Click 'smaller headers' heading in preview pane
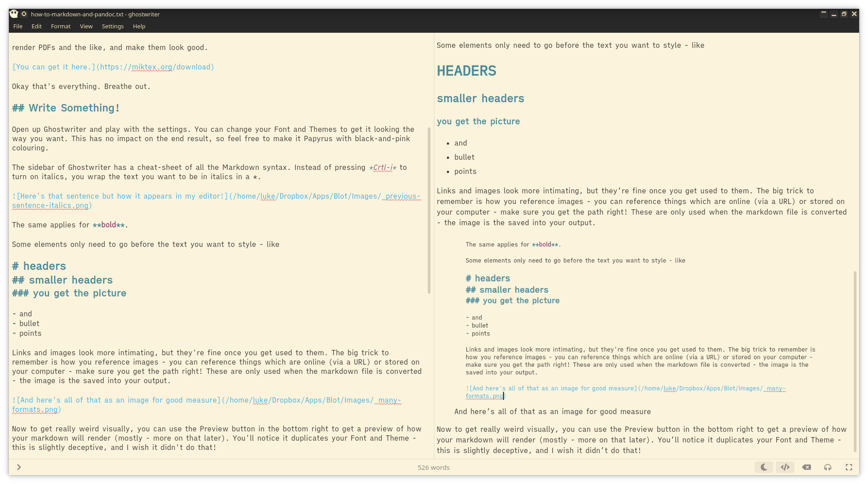 point(480,98)
